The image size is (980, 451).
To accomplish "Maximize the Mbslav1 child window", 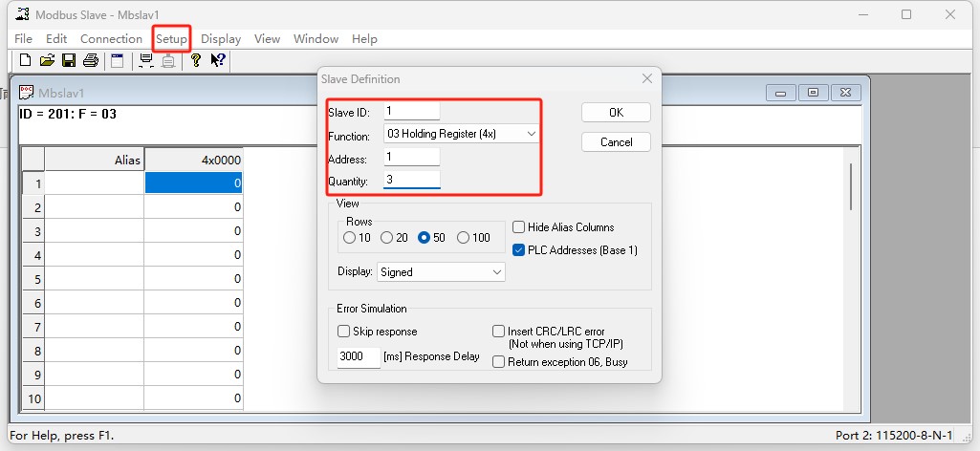I will (813, 93).
